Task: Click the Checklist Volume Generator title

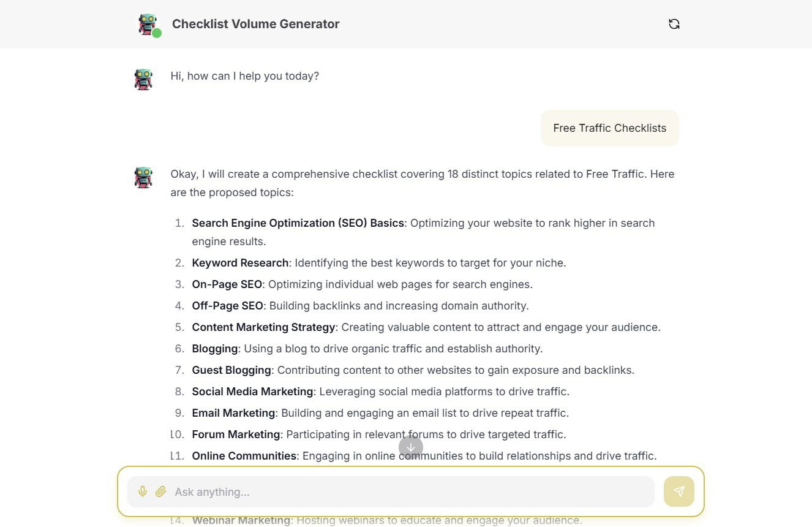Action: click(x=255, y=24)
